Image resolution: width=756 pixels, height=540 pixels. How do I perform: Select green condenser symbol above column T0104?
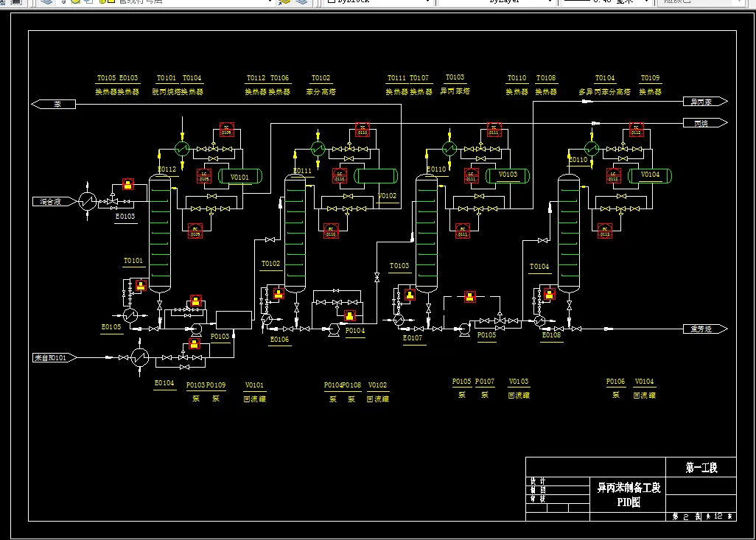(x=591, y=149)
